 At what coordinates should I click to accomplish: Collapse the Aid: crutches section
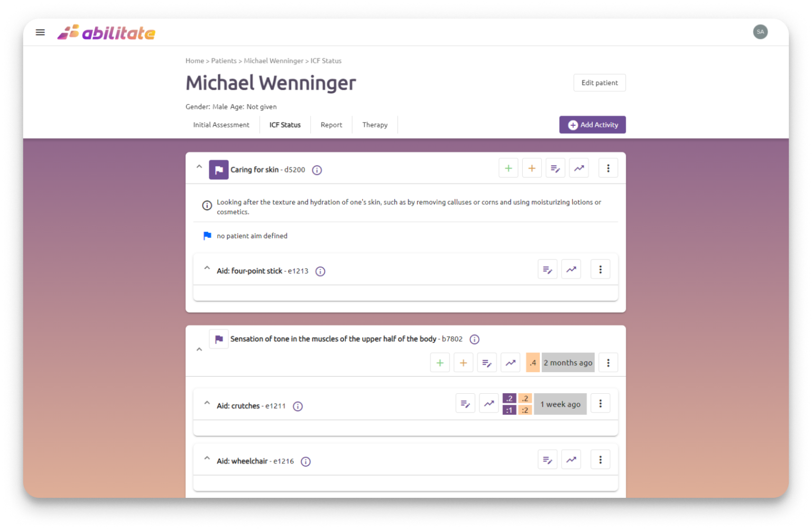coord(207,403)
